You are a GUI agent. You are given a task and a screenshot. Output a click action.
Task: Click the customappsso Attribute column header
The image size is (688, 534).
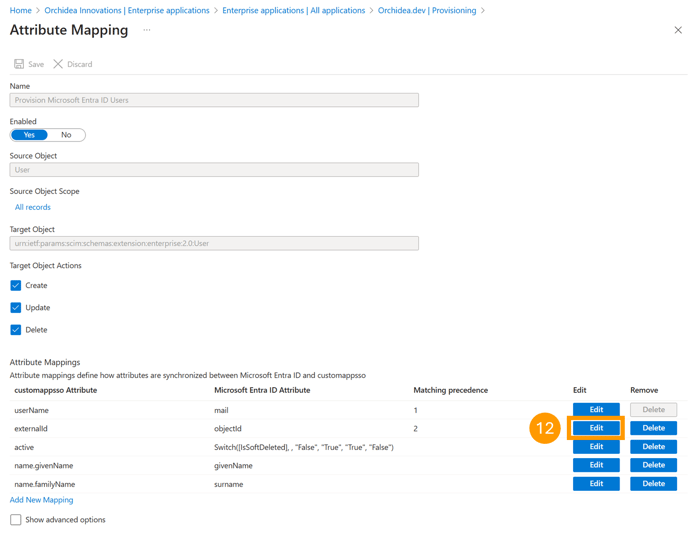[56, 390]
